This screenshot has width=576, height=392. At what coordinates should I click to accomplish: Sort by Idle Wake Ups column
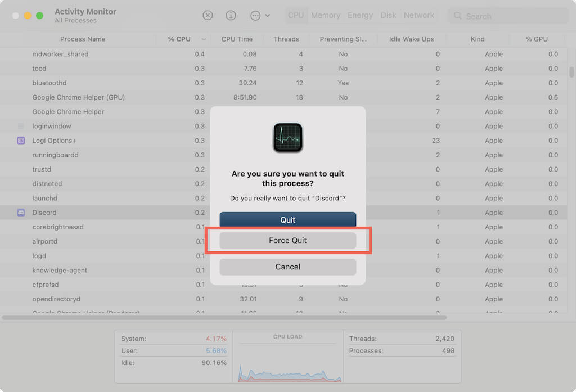click(x=411, y=39)
